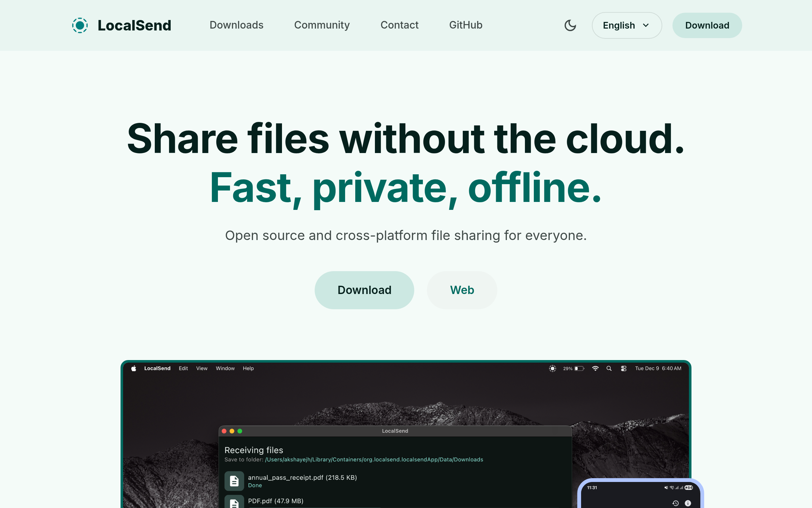Screen dimensions: 812x508
Task: Click the Share files without the cloud. headline
Action: pos(406,138)
